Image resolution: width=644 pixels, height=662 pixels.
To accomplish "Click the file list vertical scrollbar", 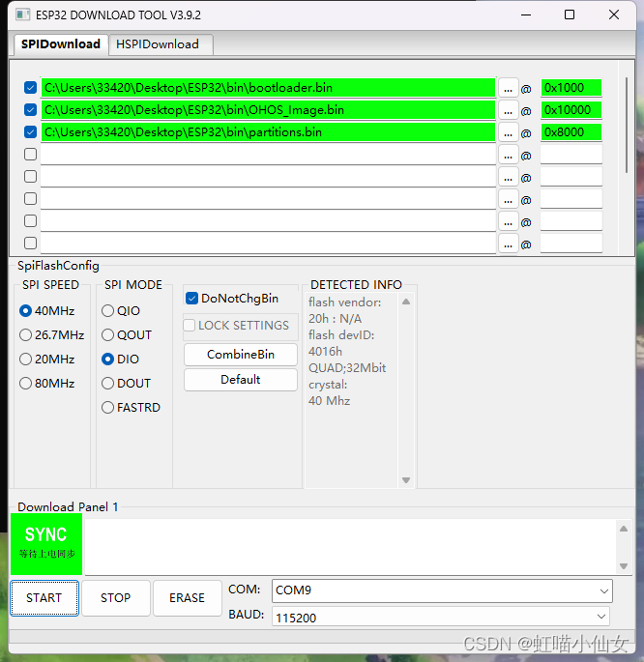I will coord(627,125).
